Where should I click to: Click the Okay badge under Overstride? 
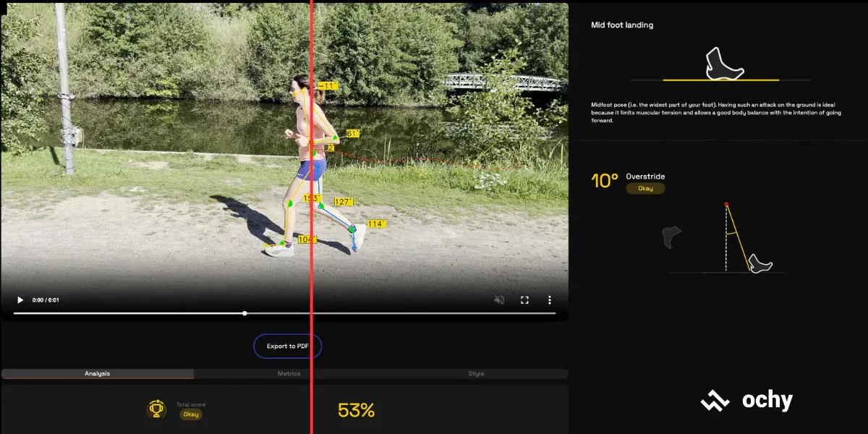(645, 188)
